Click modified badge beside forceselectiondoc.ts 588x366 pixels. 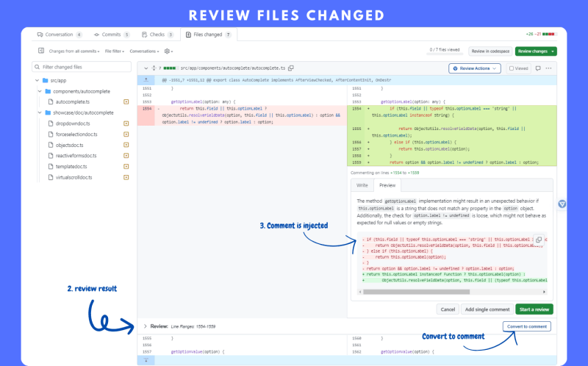pyautogui.click(x=126, y=134)
